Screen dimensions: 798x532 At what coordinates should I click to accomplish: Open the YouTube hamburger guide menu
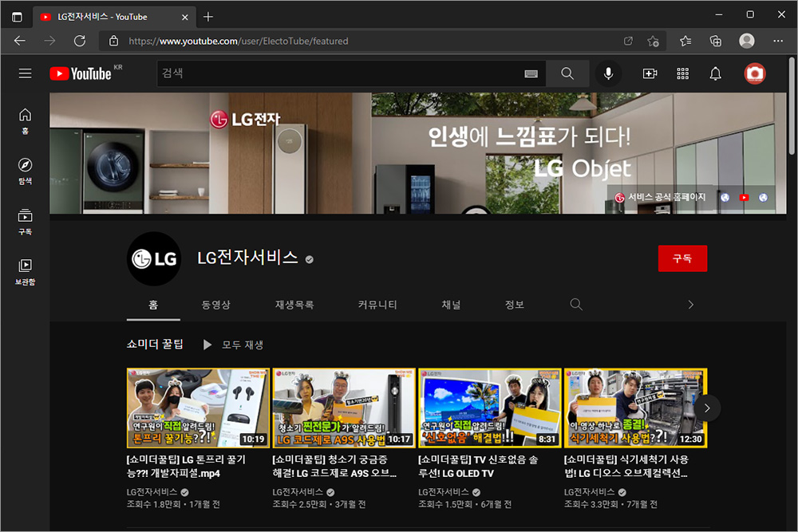(x=25, y=73)
